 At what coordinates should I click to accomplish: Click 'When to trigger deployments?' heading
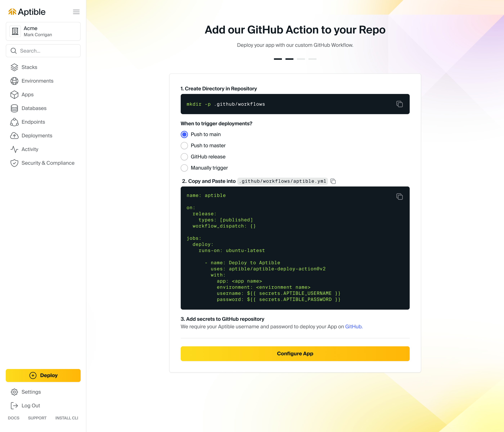pyautogui.click(x=217, y=123)
